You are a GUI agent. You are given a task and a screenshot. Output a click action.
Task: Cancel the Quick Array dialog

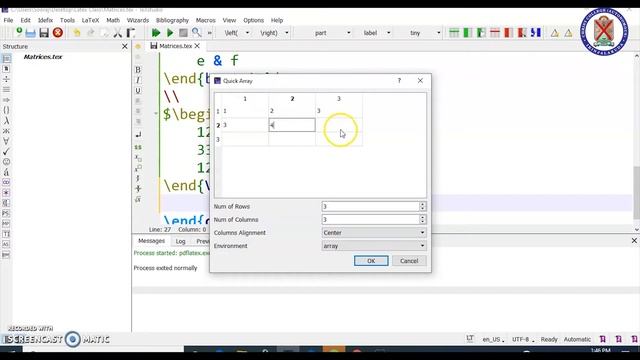click(409, 261)
